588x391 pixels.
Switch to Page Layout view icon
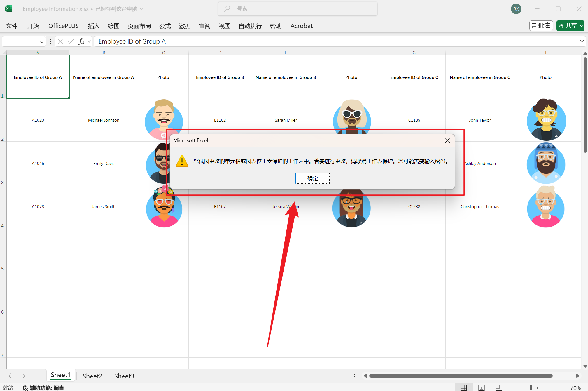[481, 387]
